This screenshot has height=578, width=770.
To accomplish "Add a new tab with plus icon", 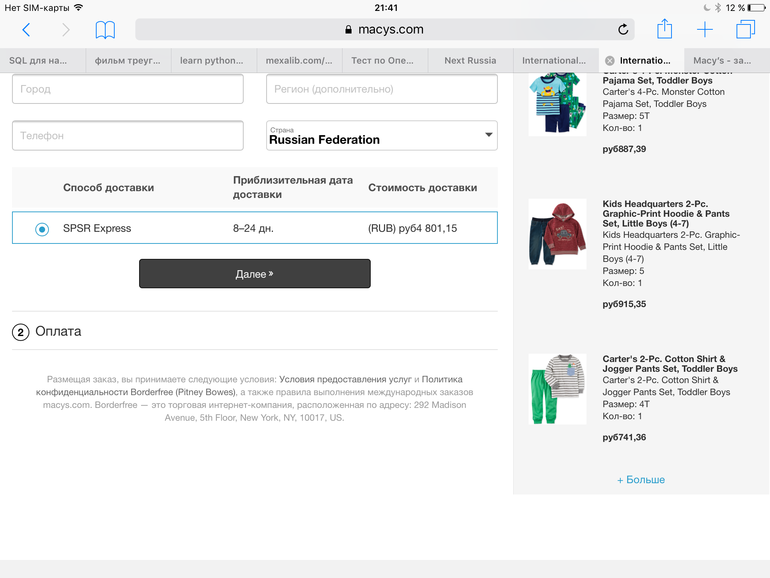I will pyautogui.click(x=705, y=29).
